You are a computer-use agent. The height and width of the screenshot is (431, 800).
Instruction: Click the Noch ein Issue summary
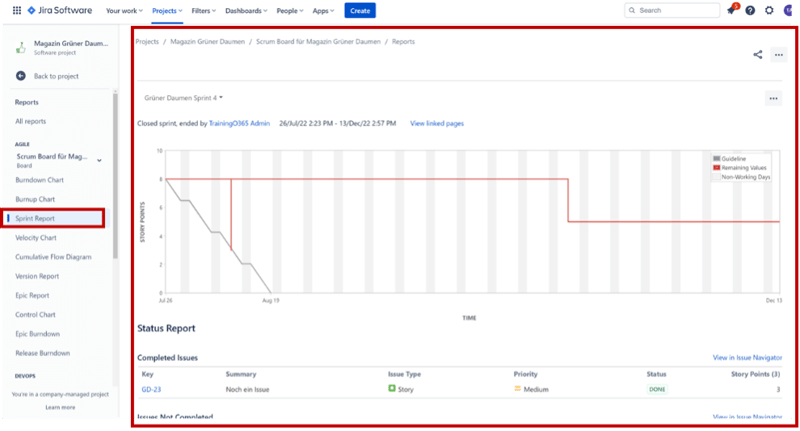tap(247, 389)
